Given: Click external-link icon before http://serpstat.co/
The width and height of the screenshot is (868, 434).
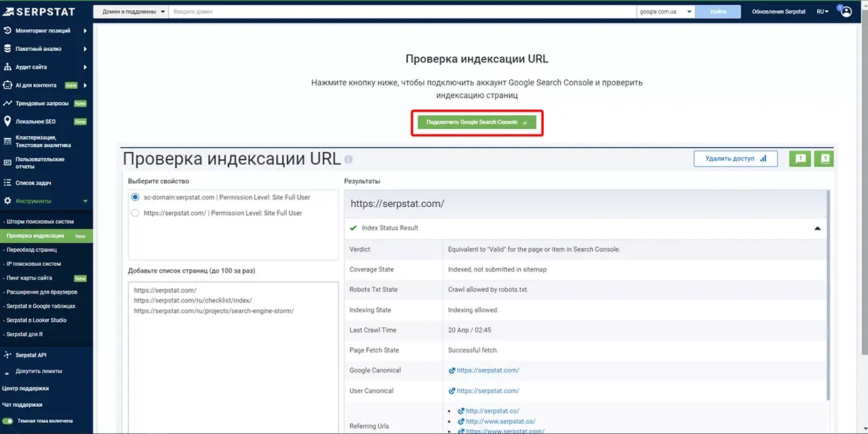Looking at the screenshot, I should click(x=461, y=411).
